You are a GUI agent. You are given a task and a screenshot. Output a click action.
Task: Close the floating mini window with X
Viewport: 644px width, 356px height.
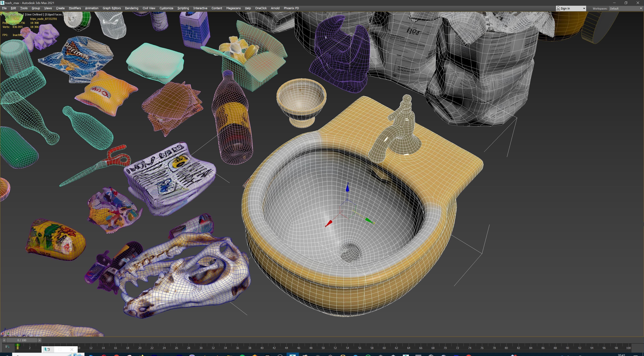(72, 349)
